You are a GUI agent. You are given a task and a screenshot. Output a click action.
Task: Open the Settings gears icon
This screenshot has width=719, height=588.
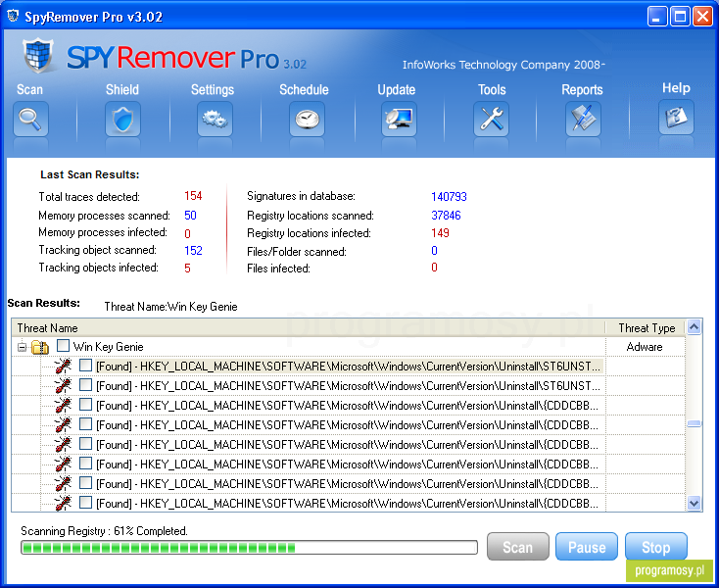point(216,120)
